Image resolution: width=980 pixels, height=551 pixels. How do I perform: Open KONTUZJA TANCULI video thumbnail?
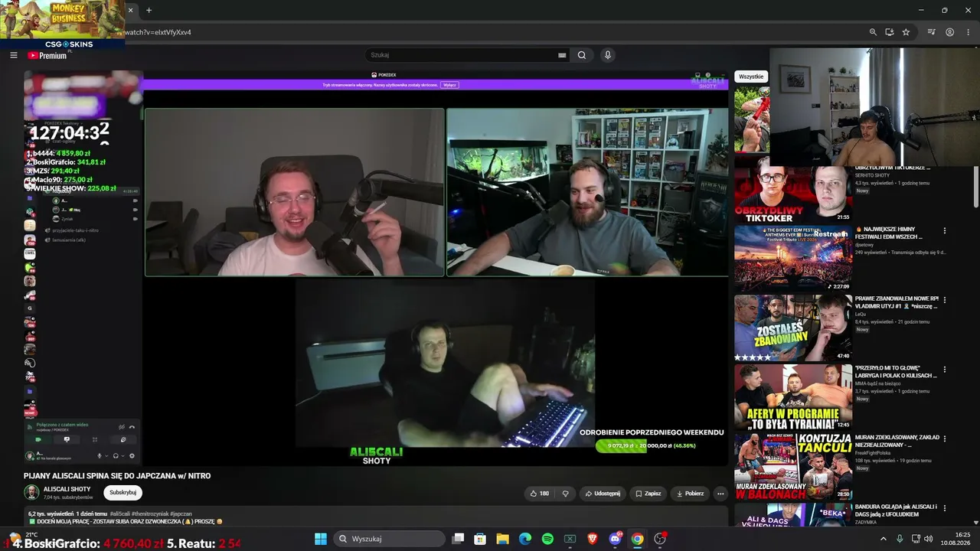coord(793,466)
